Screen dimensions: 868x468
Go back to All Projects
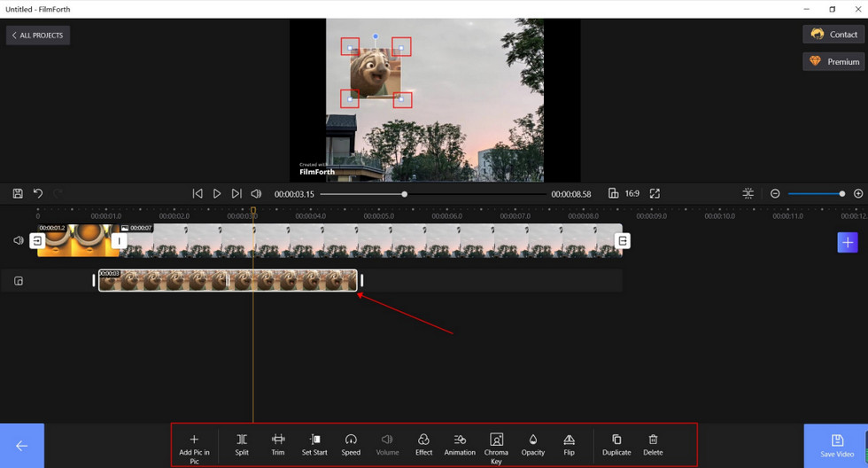click(x=37, y=35)
